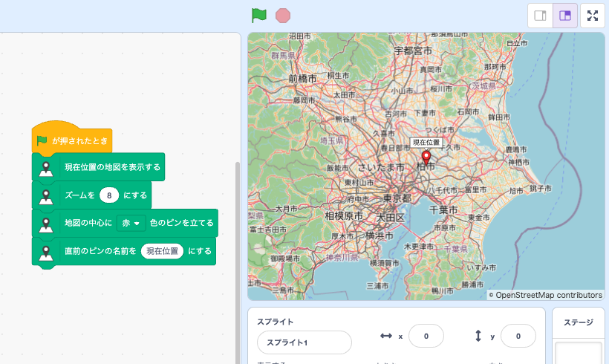Click the red pin on the map
609x364 pixels.
pyautogui.click(x=426, y=158)
